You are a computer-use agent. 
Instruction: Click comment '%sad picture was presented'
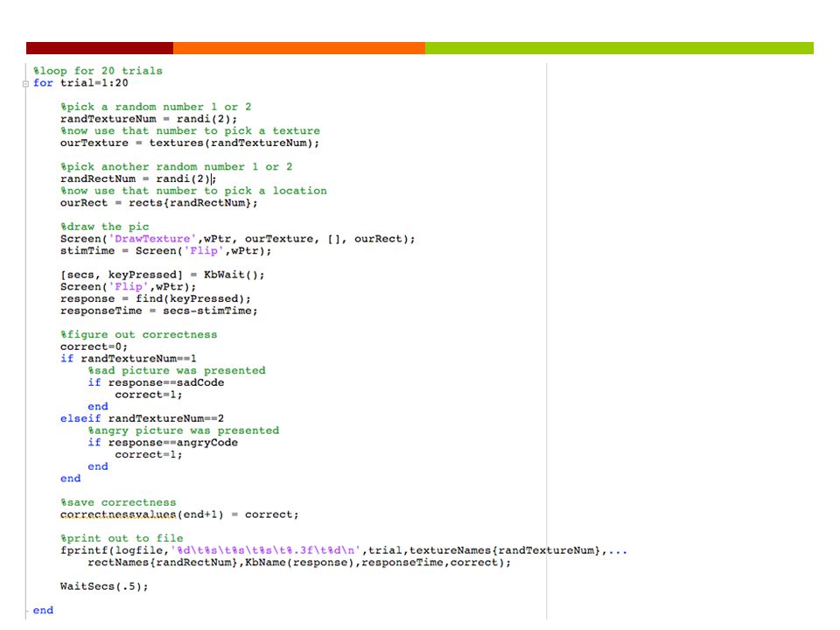177,371
